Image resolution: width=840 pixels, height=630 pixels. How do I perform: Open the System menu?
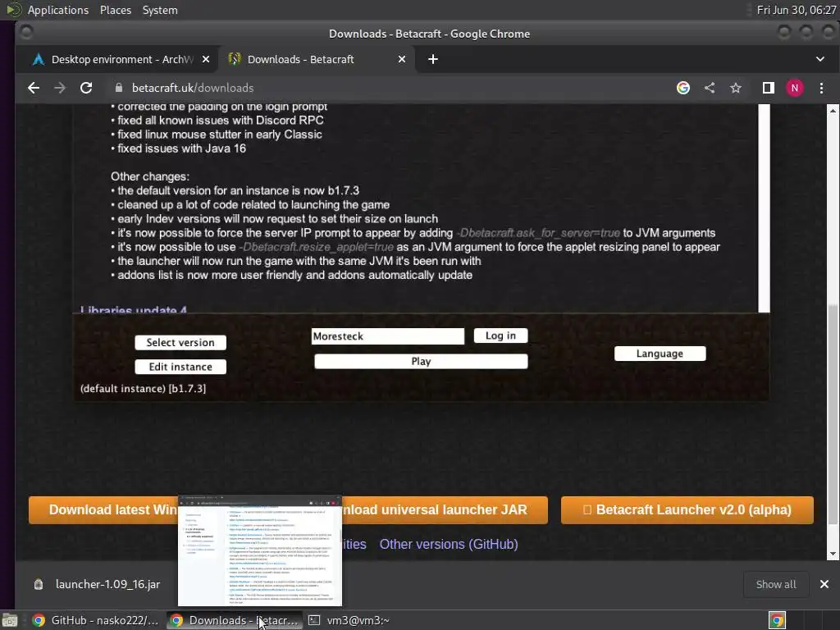160,10
